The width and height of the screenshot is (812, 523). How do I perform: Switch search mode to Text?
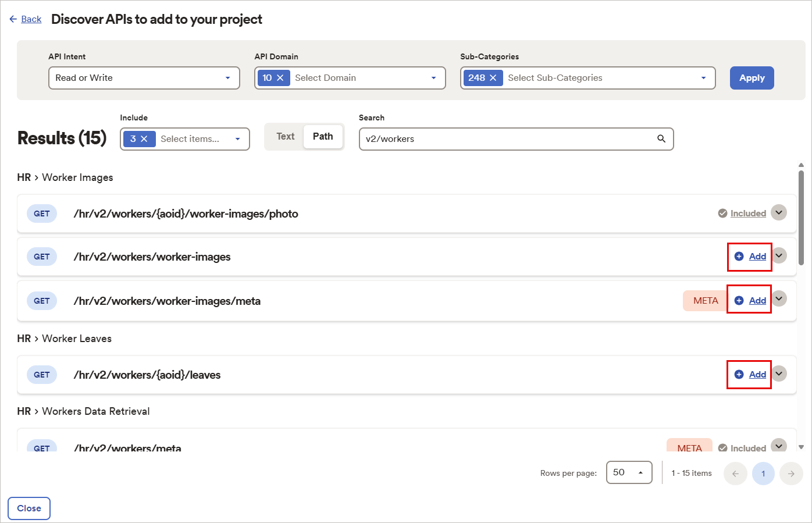tap(285, 137)
